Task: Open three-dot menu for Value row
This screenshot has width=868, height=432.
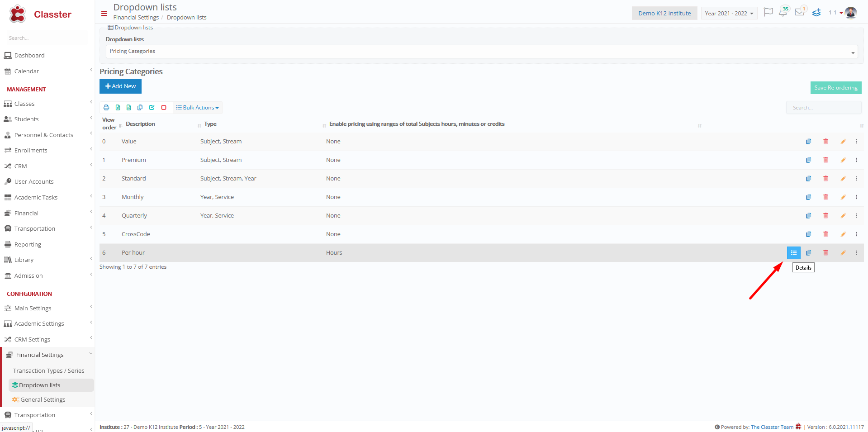Action: 856,142
